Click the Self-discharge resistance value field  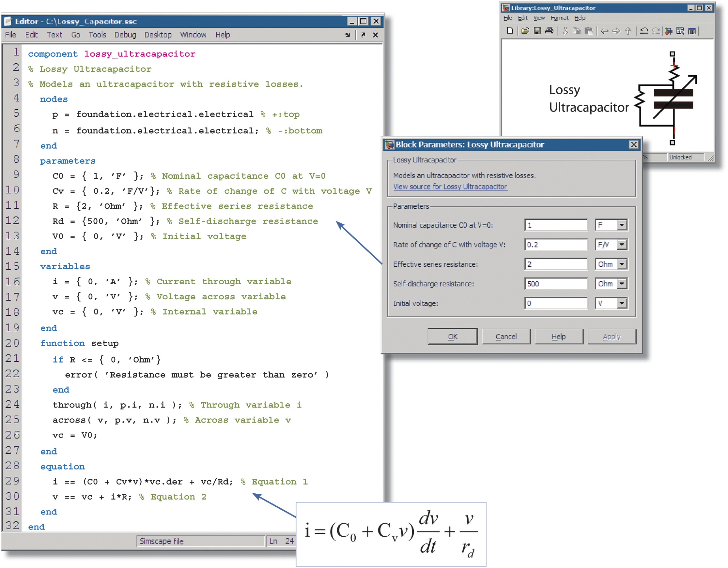point(555,284)
